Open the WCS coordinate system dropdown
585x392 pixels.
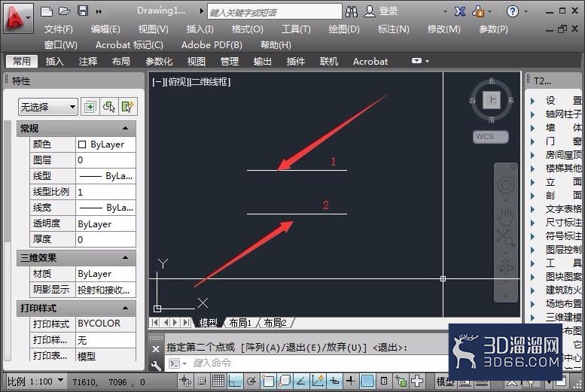tap(491, 136)
